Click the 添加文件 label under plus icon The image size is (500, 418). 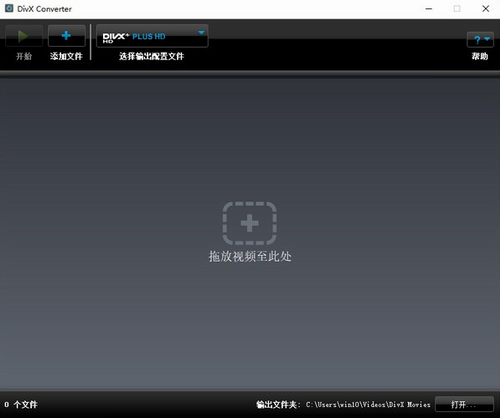coord(66,56)
